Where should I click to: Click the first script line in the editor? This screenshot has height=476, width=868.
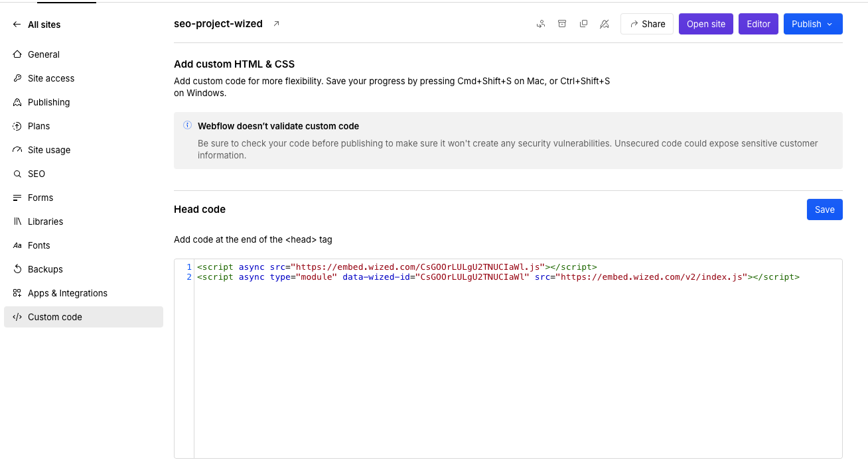pyautogui.click(x=397, y=267)
